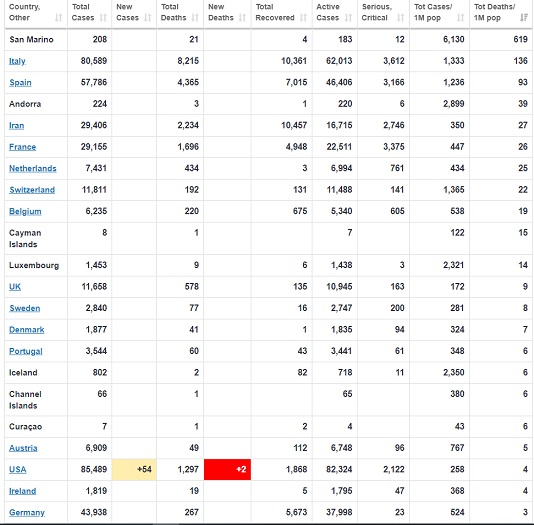
Task: Sort by Total Cases column arrows
Action: point(103,18)
